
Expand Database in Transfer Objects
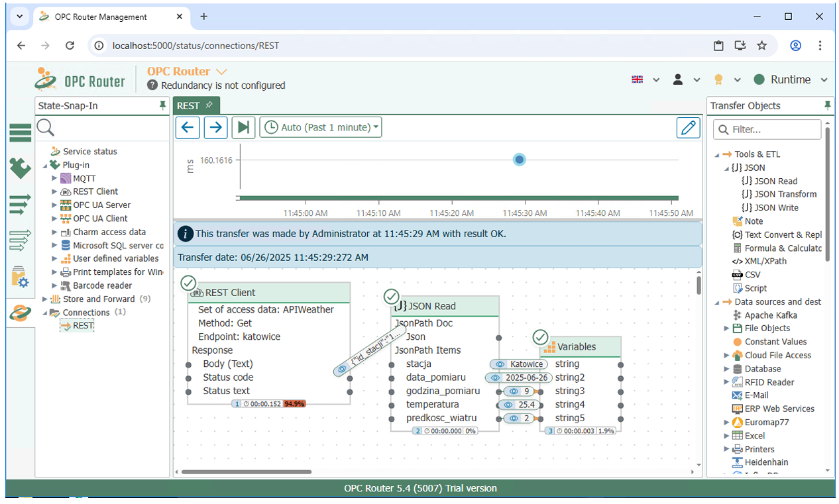point(727,369)
